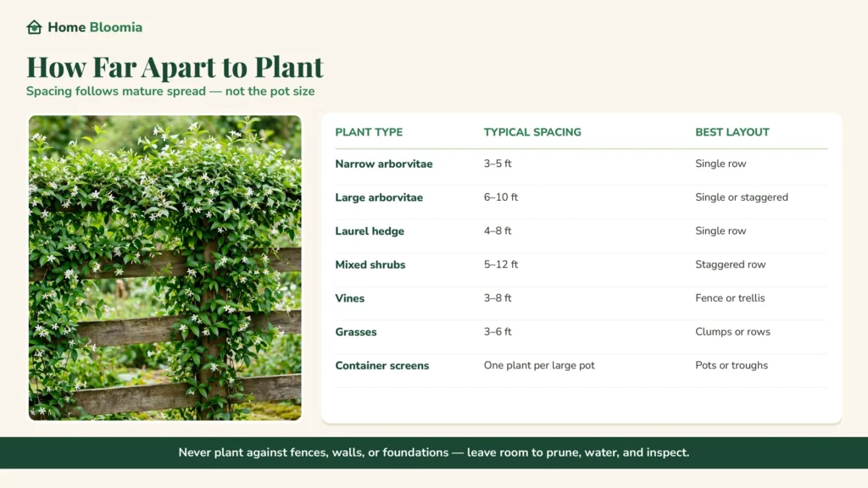This screenshot has height=488, width=868.
Task: Select the Vines row label
Action: tap(349, 298)
